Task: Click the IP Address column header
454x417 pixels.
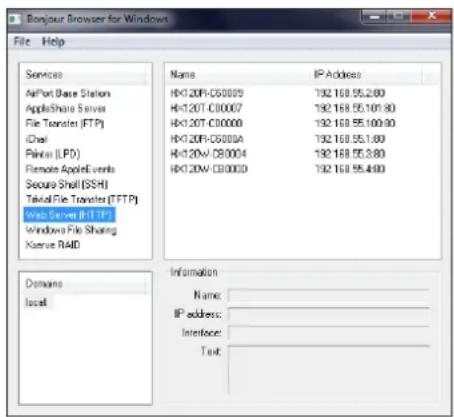Action: point(366,74)
